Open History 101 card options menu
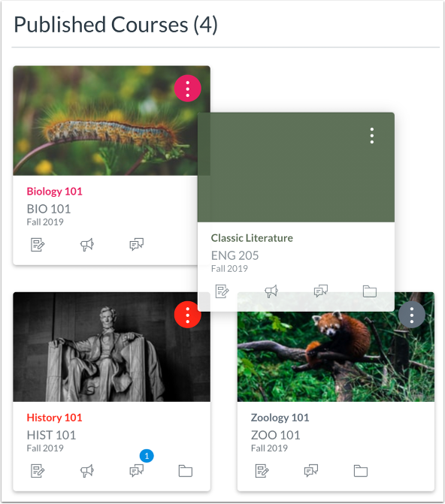The height and width of the screenshot is (504, 445). coord(188,315)
